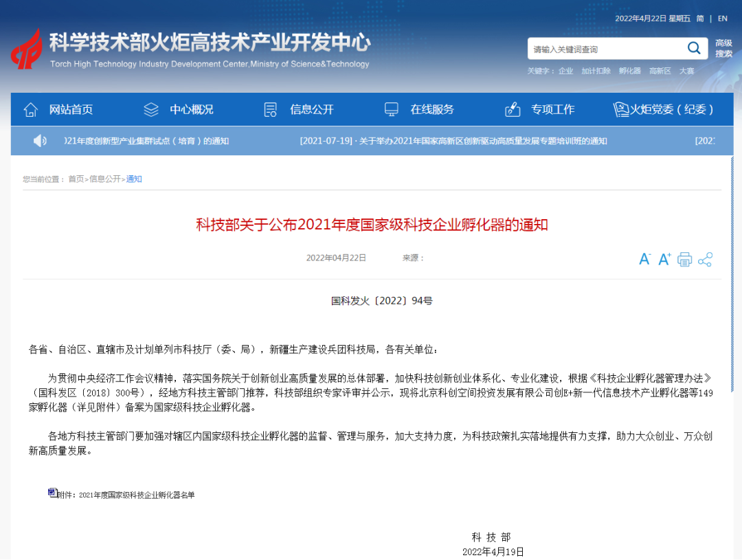742x560 pixels.
Task: Print the notice using the printer icon
Action: coord(684,259)
